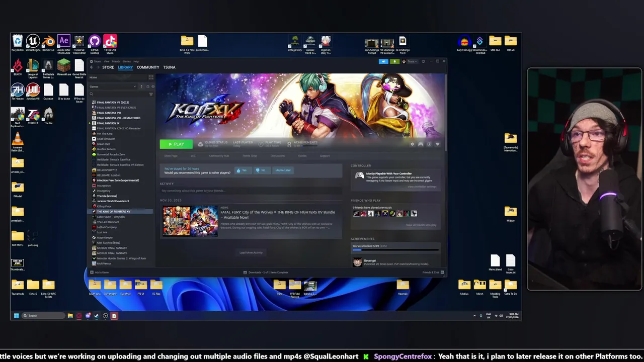Launch Unreal Engine from the desktop

pyautogui.click(x=33, y=42)
